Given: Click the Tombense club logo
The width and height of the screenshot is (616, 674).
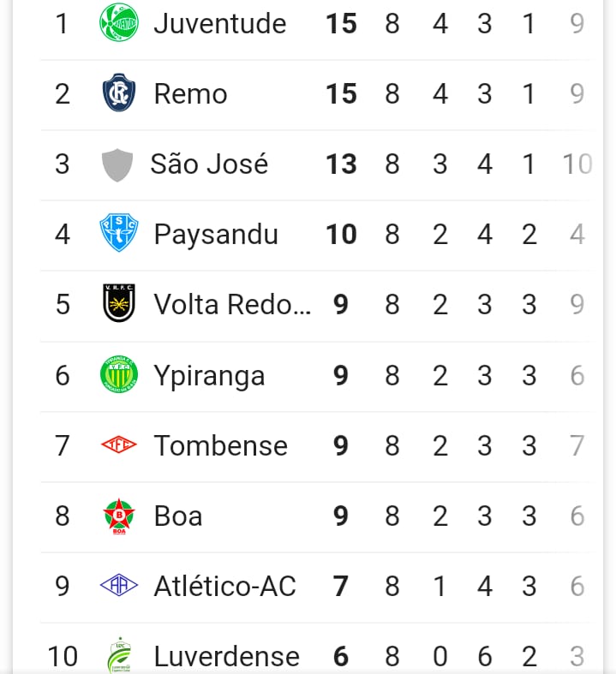Looking at the screenshot, I should (118, 445).
